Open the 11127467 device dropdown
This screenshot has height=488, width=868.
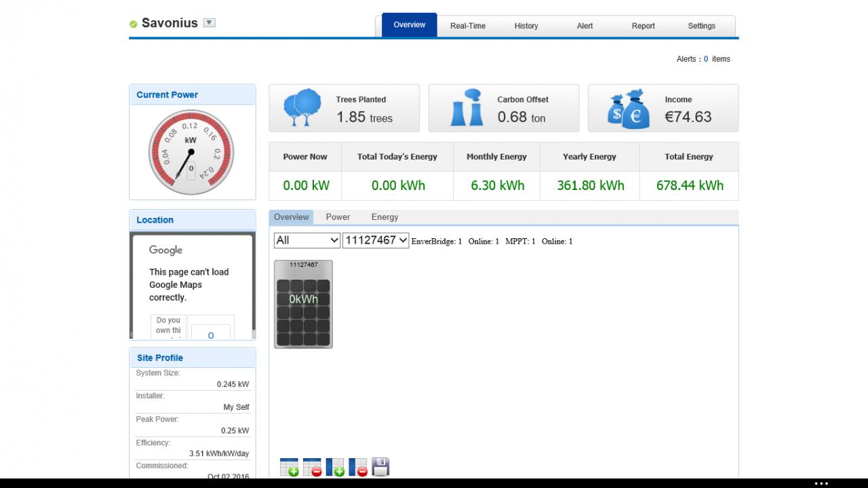point(376,240)
